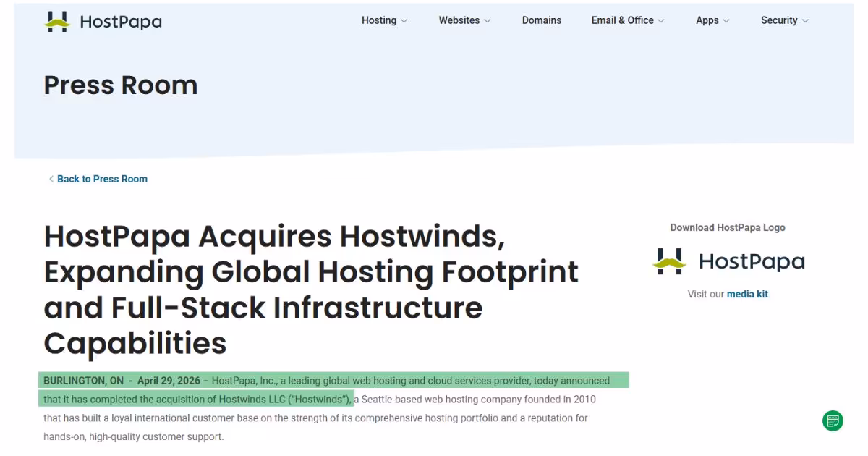Open the media kit link

pos(747,294)
